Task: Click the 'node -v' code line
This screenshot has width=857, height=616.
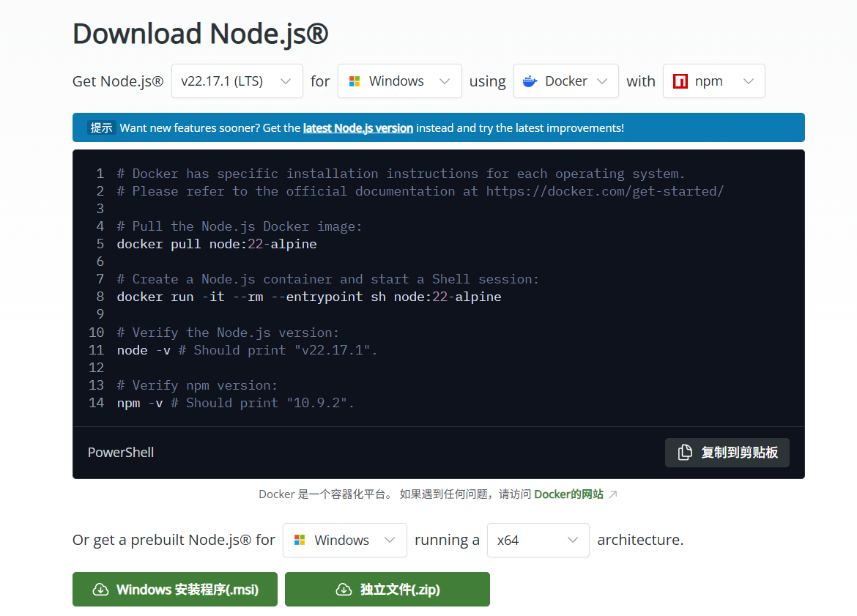Action: 247,350
